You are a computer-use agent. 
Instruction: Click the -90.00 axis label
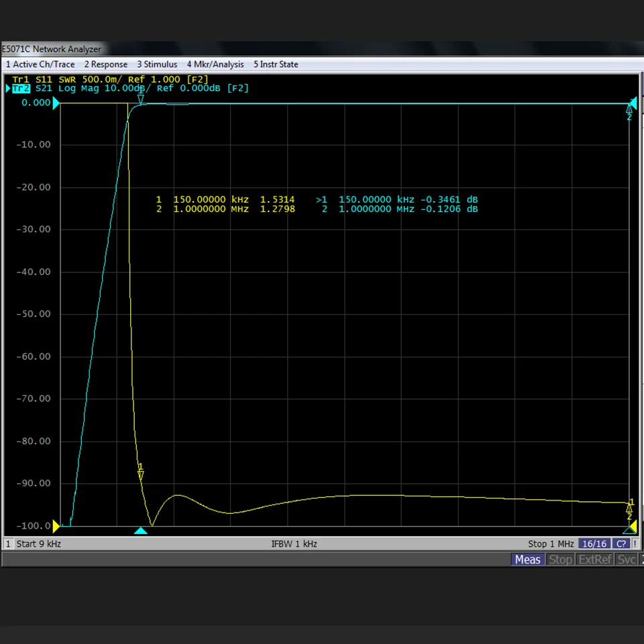pos(34,483)
